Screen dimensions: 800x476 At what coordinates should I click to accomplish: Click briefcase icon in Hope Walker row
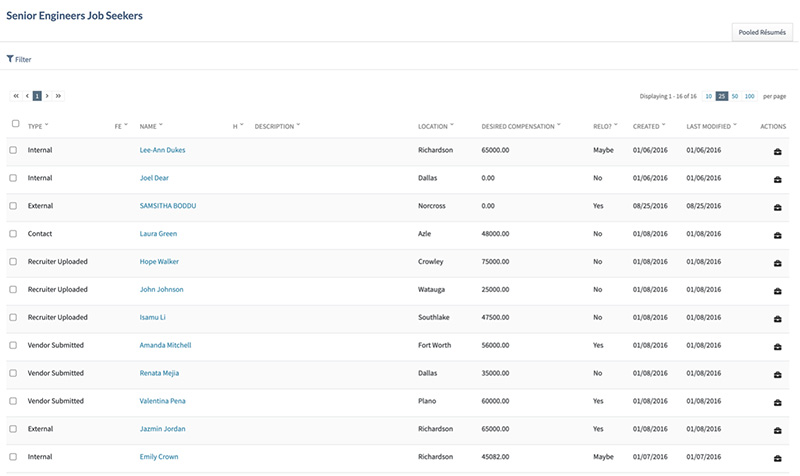778,262
